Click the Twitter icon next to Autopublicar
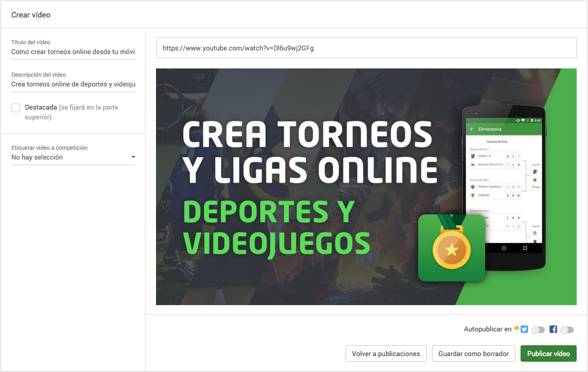 (x=524, y=329)
